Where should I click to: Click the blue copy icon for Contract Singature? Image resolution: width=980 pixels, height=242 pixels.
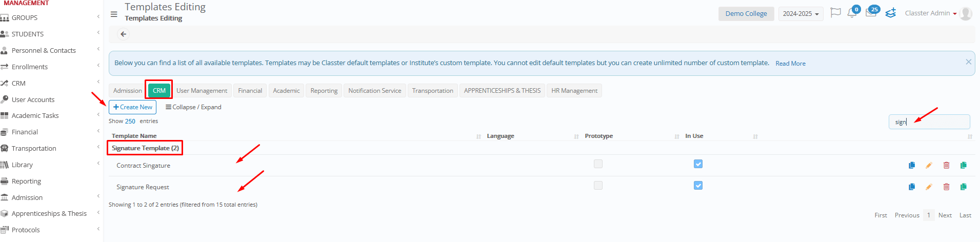911,165
